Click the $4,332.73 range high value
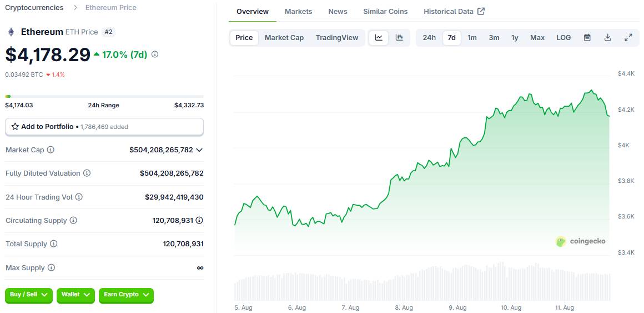Screen dimensions: 644x313 (189, 105)
